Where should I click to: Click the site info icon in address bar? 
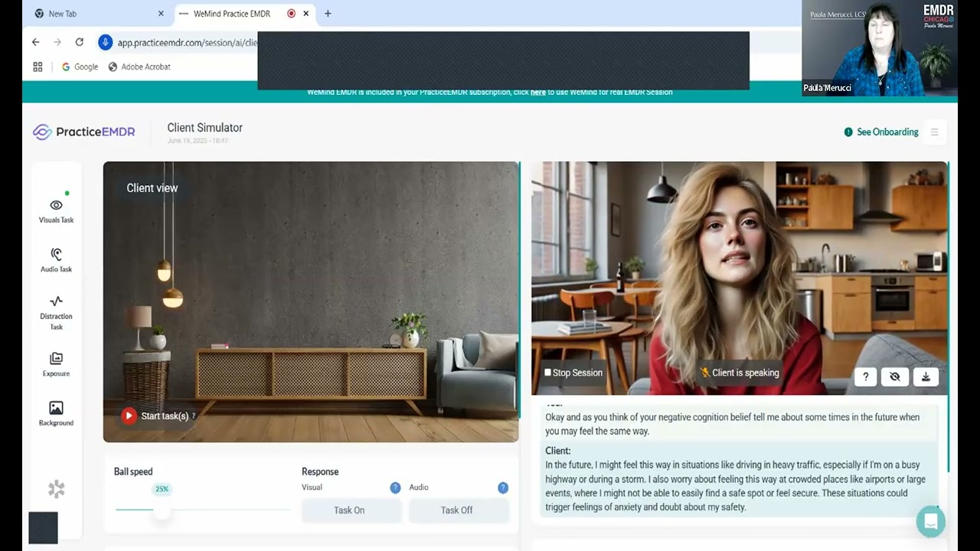point(105,42)
